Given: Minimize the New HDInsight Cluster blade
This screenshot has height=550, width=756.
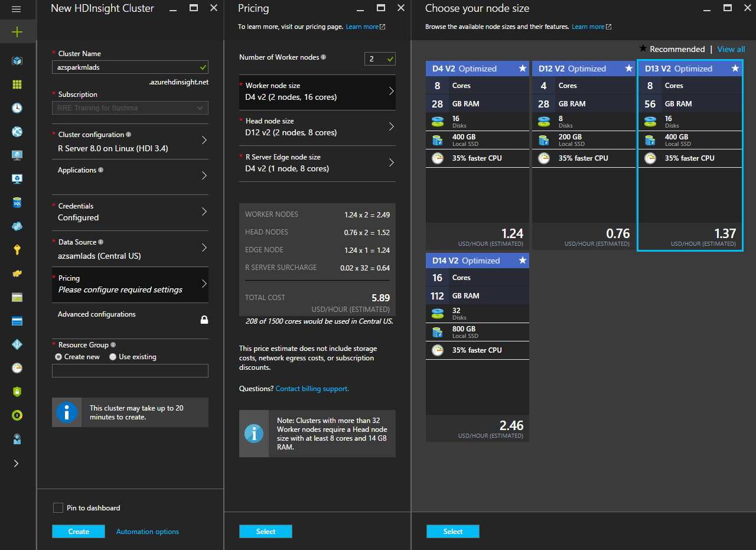Looking at the screenshot, I should [172, 9].
